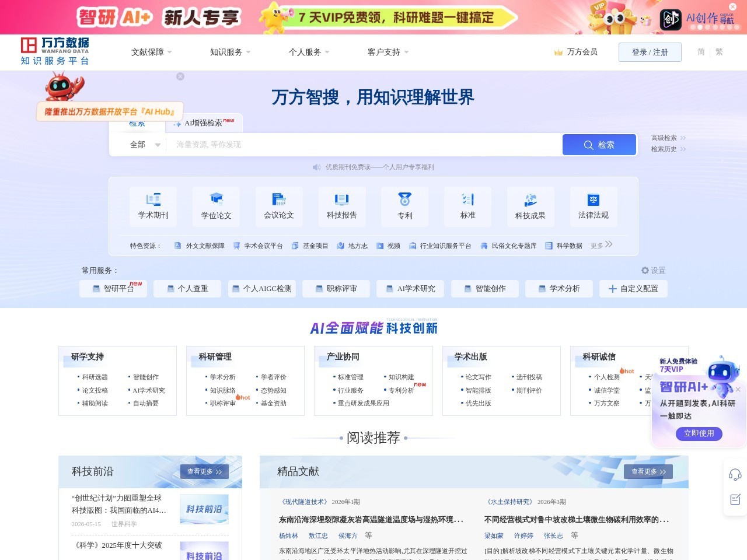Open article 东南沿海深埋裂隙凝灰岩高温隧道

coord(371,520)
